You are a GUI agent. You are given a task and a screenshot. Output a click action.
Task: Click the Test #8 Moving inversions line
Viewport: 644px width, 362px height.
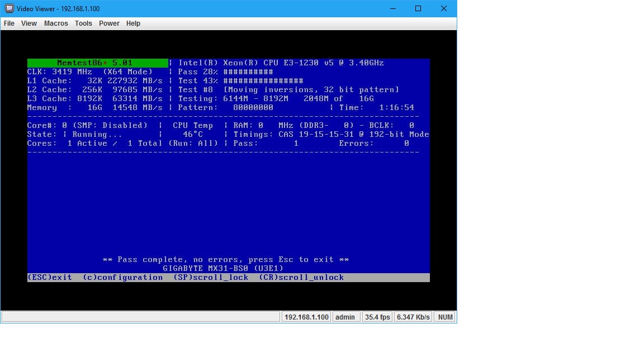(x=288, y=90)
